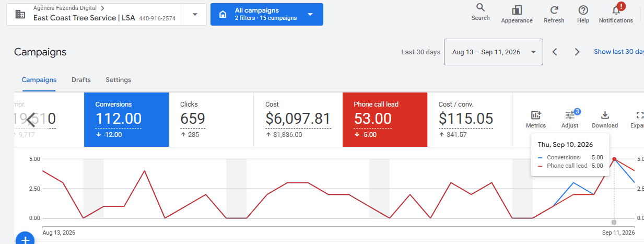Download the chart data
The height and width of the screenshot is (244, 644).
pyautogui.click(x=605, y=119)
